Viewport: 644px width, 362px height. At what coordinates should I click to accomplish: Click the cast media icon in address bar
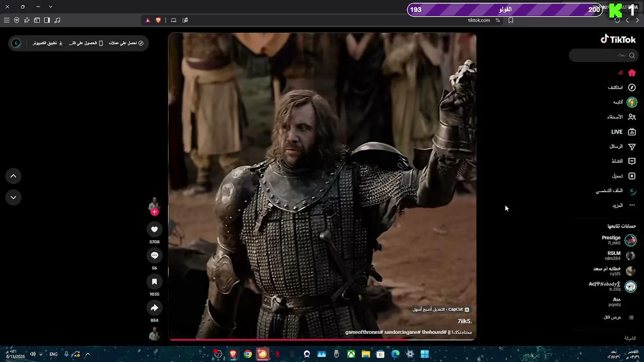tap(174, 20)
